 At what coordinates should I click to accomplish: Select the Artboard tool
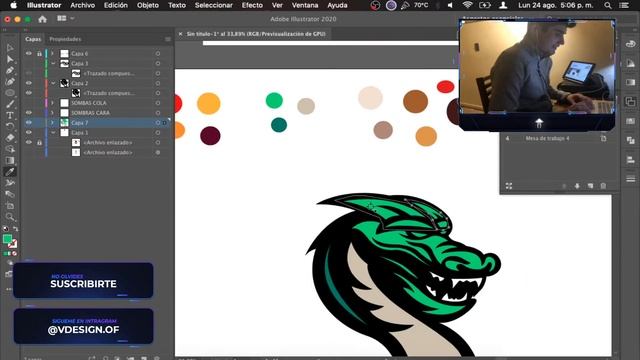click(x=10, y=206)
